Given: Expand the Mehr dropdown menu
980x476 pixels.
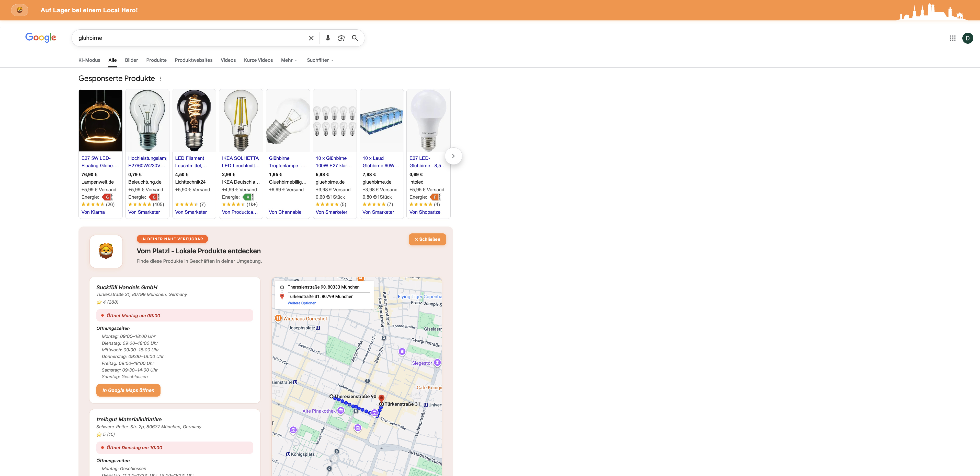Looking at the screenshot, I should 289,60.
